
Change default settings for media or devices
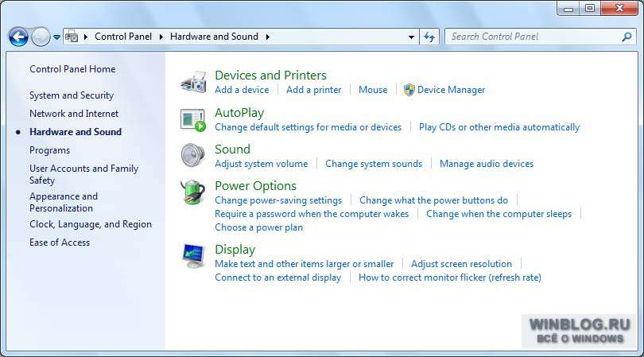click(x=308, y=127)
